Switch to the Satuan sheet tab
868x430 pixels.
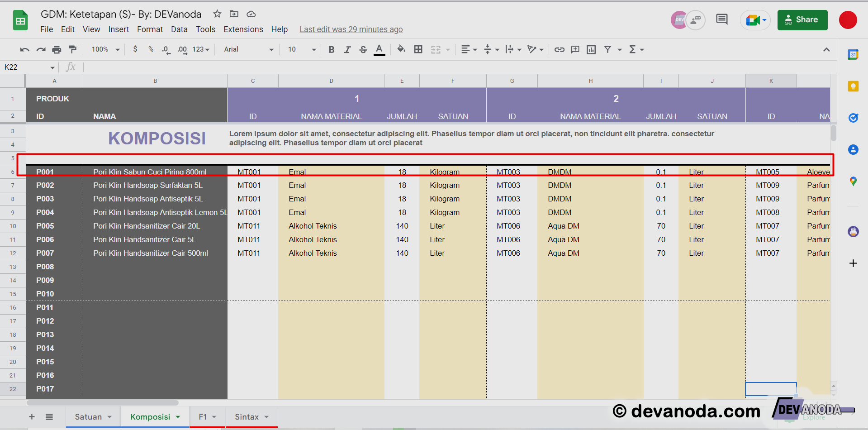pyautogui.click(x=93, y=417)
